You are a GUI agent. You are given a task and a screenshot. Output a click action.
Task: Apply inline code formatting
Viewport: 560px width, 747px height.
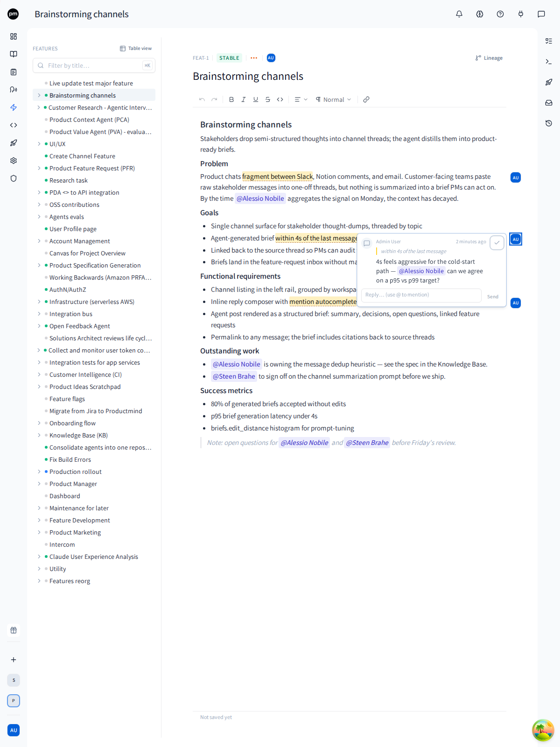(280, 99)
